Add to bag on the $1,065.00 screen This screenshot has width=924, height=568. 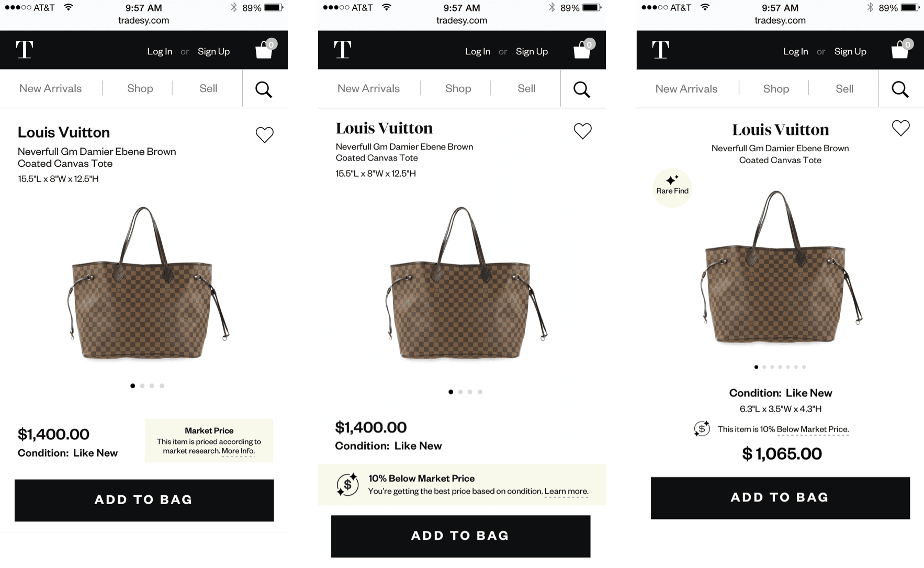[780, 498]
